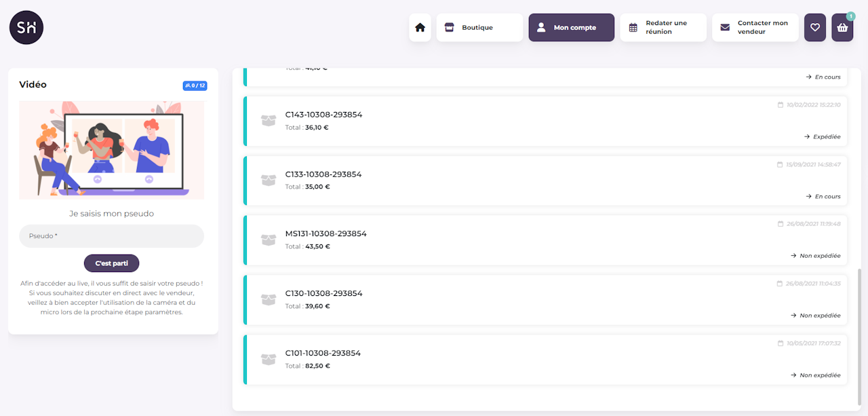Click the home icon in navigation bar
Screen dimensions: 868x416
[x=420, y=28]
